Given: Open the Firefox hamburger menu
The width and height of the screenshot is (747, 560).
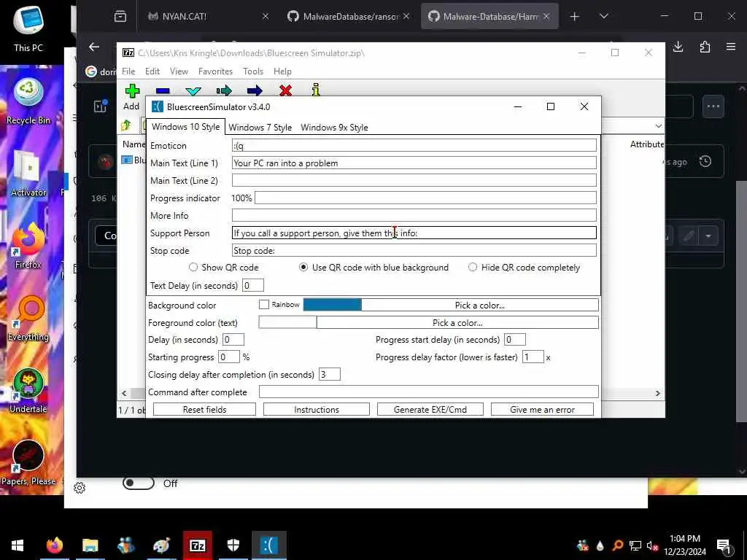Looking at the screenshot, I should (731, 47).
